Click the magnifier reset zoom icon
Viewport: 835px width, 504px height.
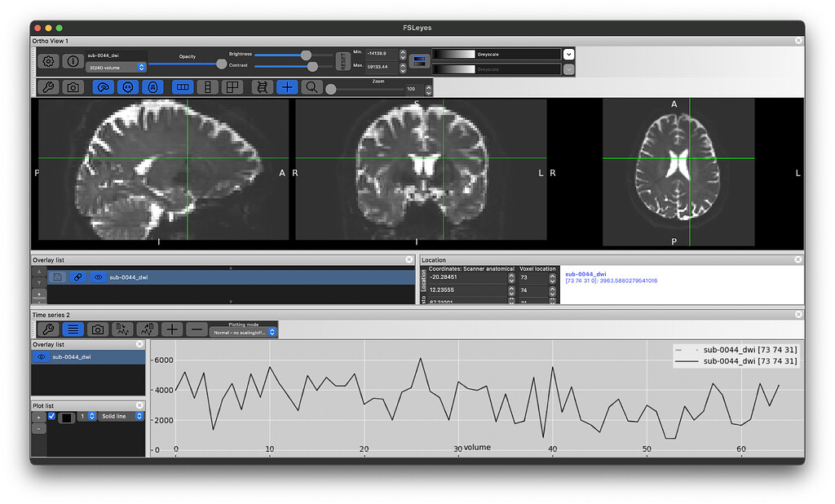[311, 86]
